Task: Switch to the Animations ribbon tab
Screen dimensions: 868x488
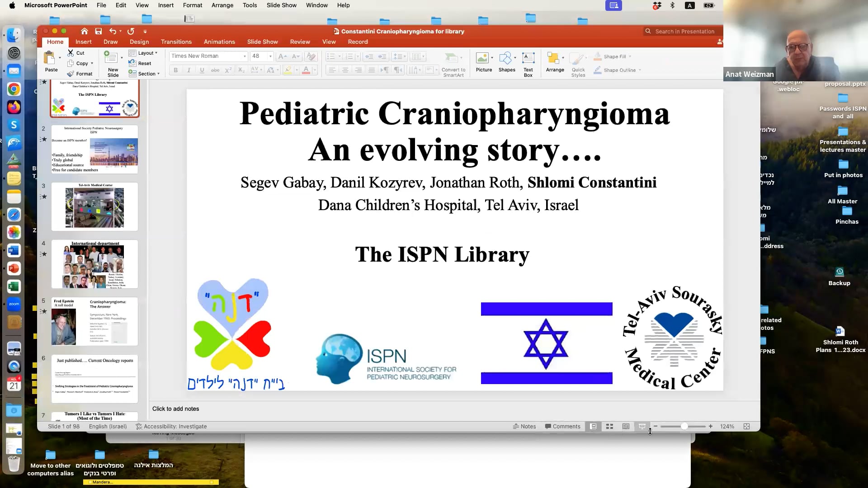Action: 219,42
